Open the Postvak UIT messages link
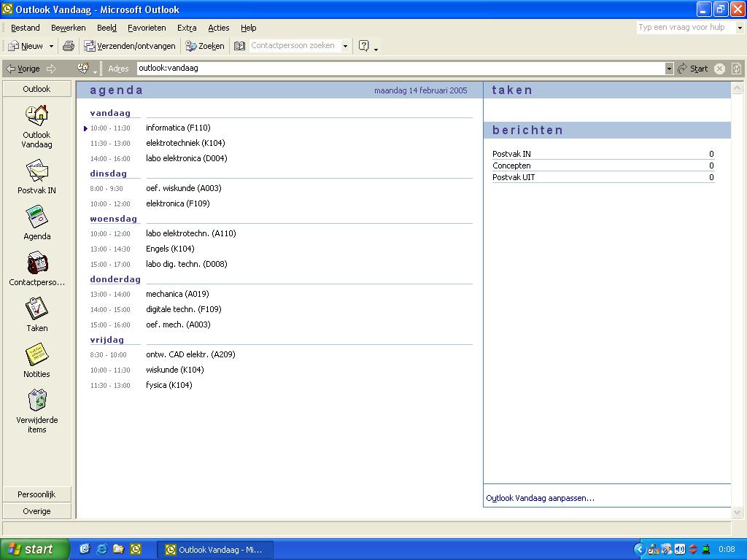This screenshot has height=560, width=747. pos(514,177)
